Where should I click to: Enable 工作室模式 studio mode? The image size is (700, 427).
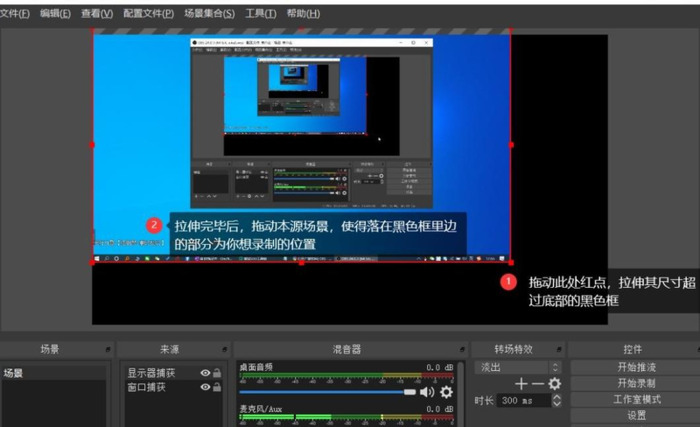[636, 399]
